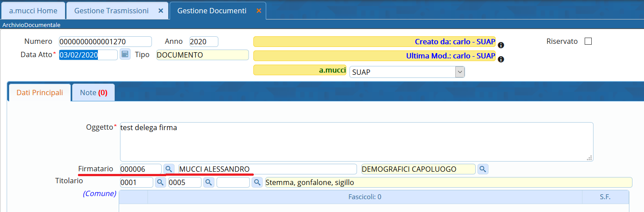Image resolution: width=644 pixels, height=212 pixels.
Task: Show info for Creato da field
Action: [501, 45]
